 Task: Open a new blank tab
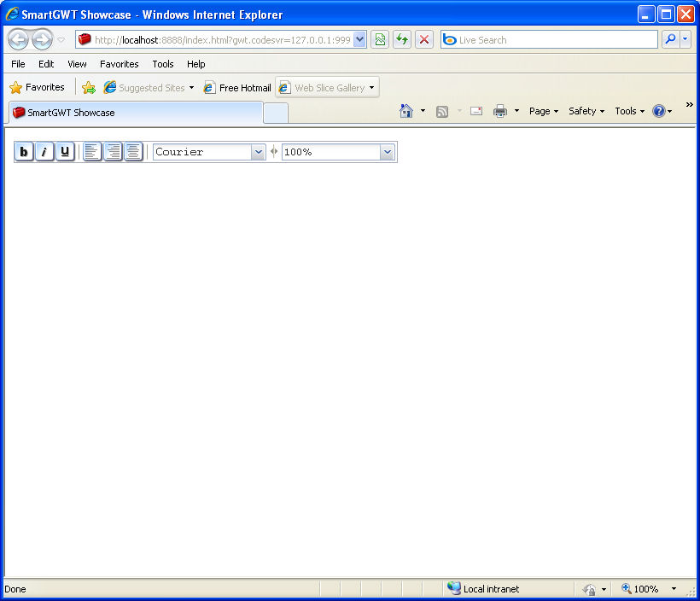point(276,113)
